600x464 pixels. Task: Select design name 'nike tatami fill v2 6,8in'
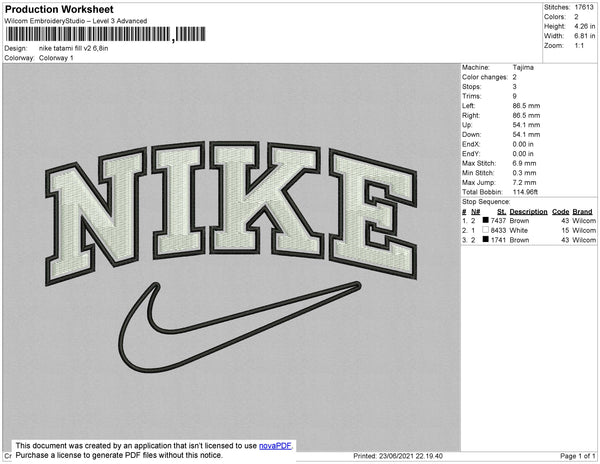73,48
